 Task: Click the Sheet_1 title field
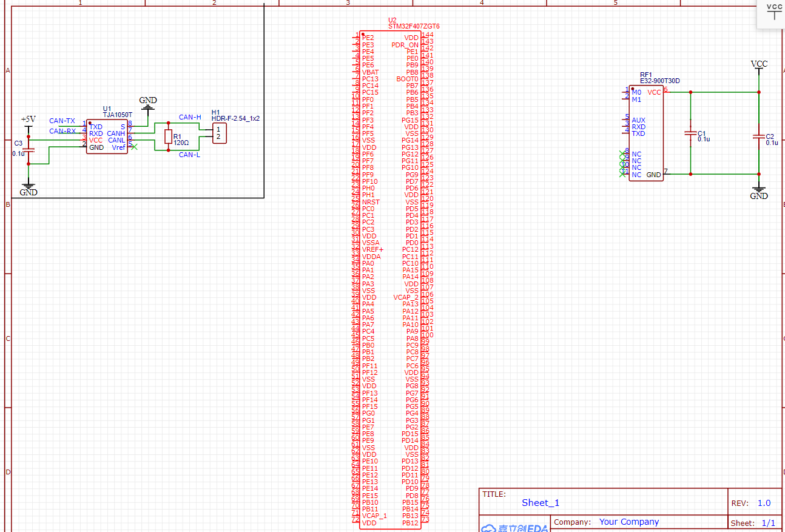point(541,503)
